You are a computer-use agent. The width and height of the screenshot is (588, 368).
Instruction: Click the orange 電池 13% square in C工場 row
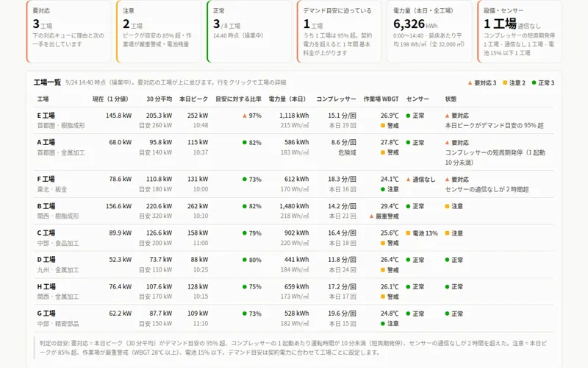pyautogui.click(x=408, y=233)
